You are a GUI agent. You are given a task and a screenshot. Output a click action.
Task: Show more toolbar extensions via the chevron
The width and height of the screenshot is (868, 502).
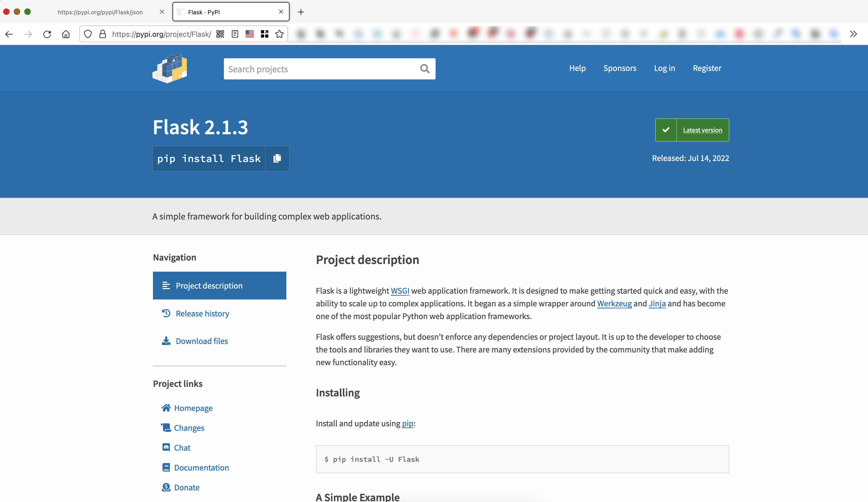point(853,34)
